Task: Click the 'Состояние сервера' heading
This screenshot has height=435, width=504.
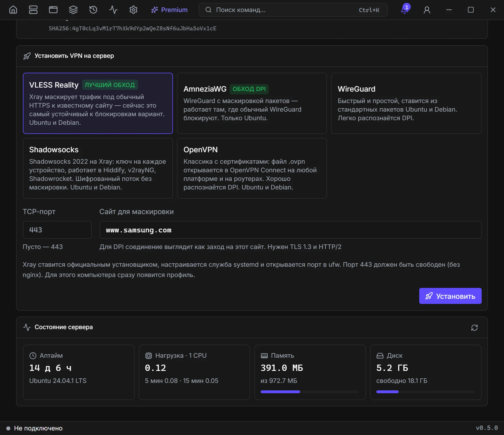Action: pos(64,327)
